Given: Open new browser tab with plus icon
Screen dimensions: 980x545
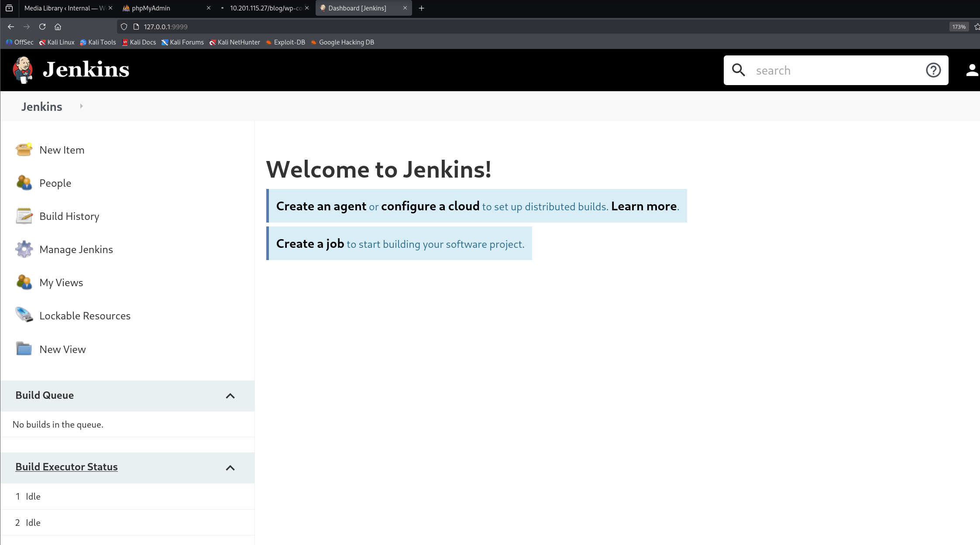Looking at the screenshot, I should 421,8.
